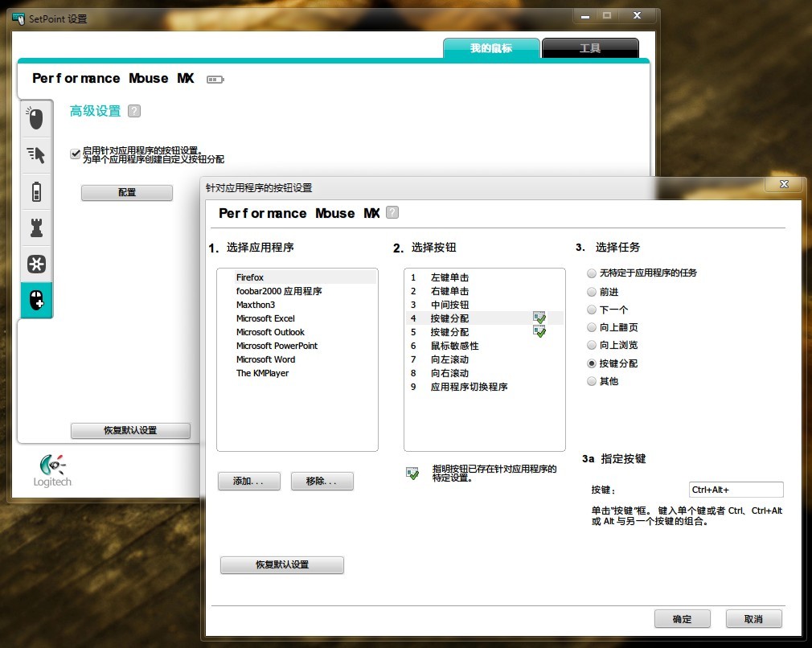Select button 1 左键单击 row
This screenshot has height=648, width=812.
(x=484, y=277)
